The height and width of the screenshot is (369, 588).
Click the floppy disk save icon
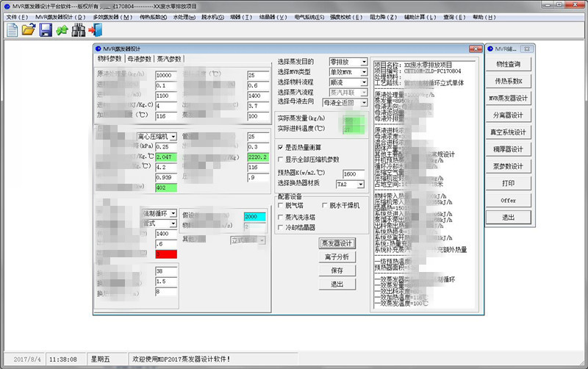[x=46, y=30]
